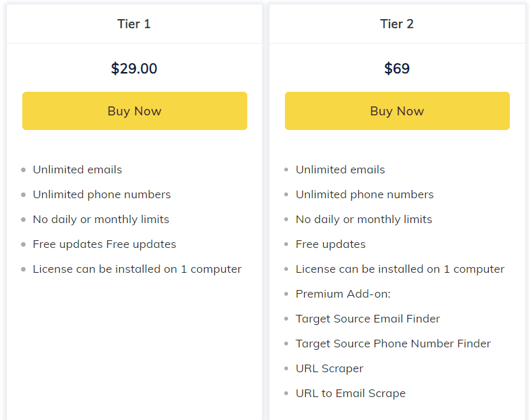
Task: Click Buy Now for Tier 1
Action: [134, 111]
